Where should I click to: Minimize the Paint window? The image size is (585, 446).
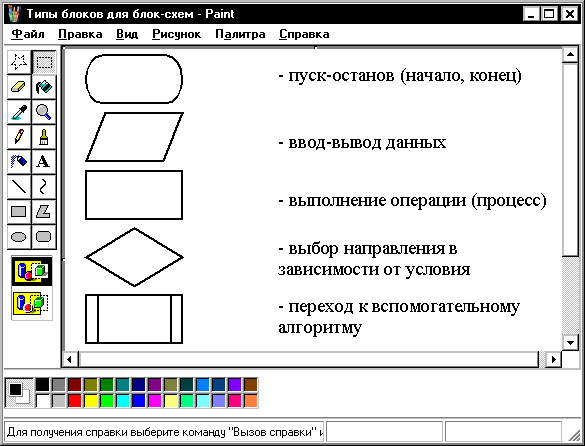coord(531,14)
